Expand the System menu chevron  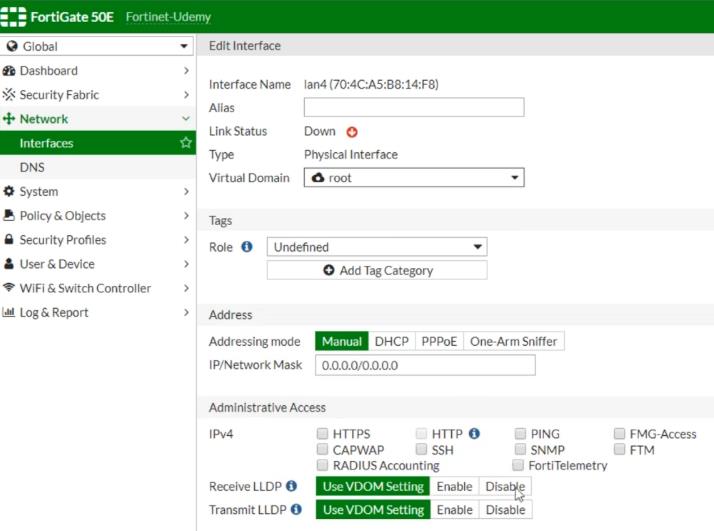(x=186, y=191)
